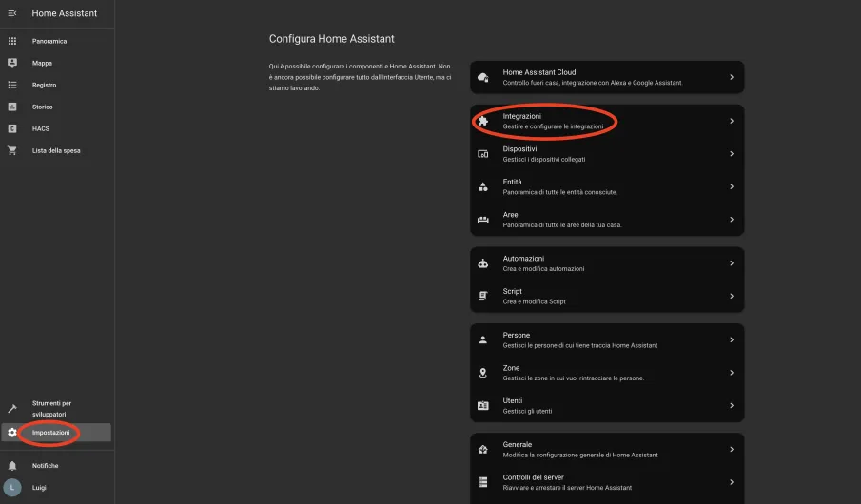Expand the Script row chevron

click(x=732, y=297)
